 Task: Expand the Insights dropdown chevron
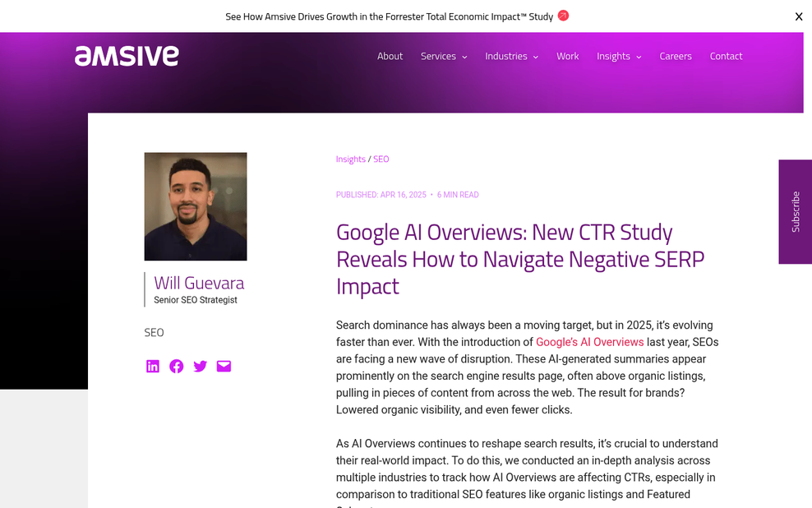(639, 57)
